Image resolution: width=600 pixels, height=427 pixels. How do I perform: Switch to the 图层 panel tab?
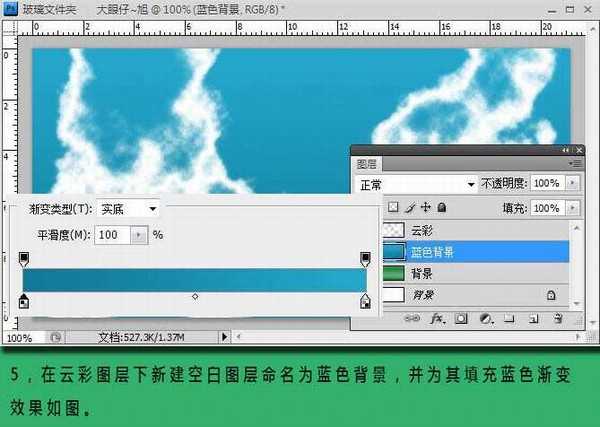(368, 163)
